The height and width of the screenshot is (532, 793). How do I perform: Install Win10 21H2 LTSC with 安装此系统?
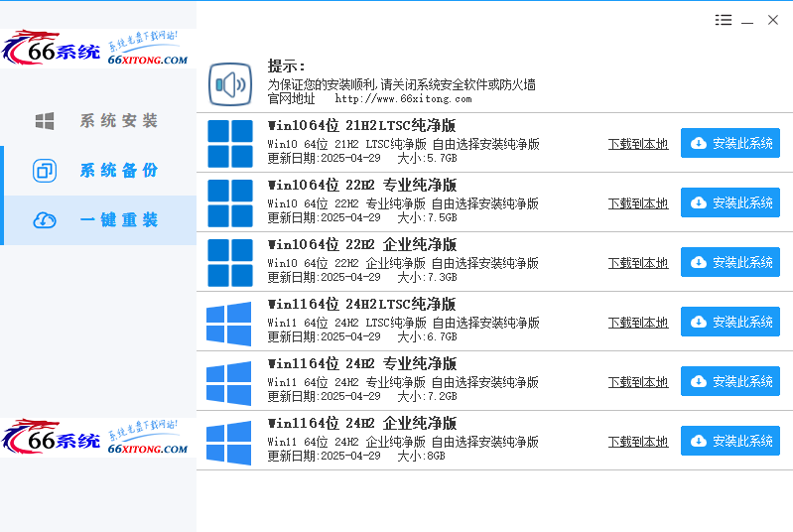(x=730, y=143)
